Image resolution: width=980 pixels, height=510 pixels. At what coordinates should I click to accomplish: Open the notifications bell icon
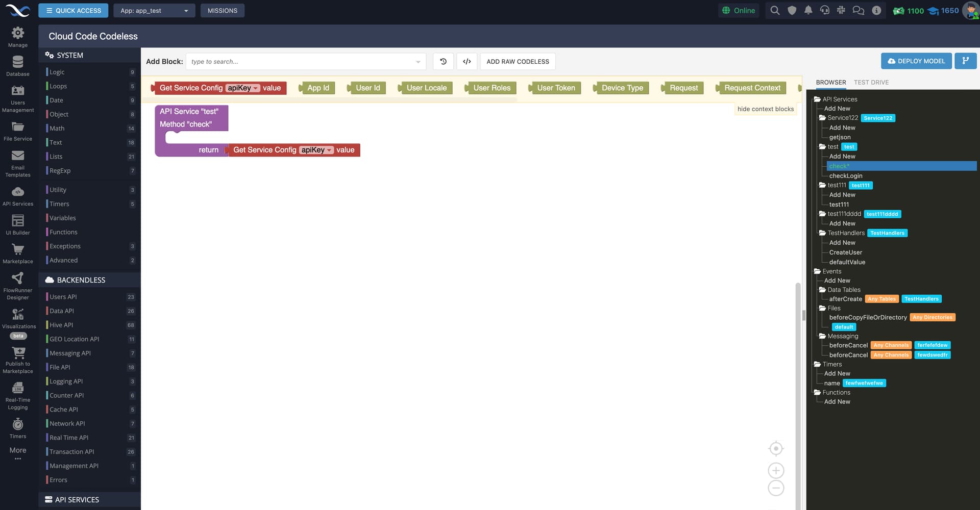(808, 11)
